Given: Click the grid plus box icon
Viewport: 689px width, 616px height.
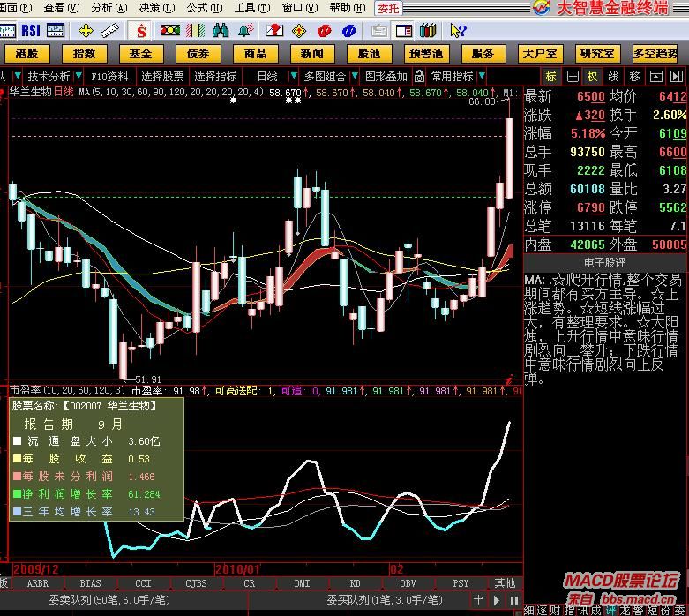Looking at the screenshot, I should (x=573, y=77).
